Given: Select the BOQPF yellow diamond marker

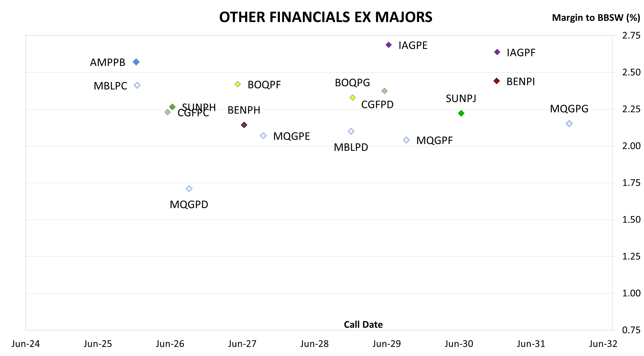Looking at the screenshot, I should tap(238, 84).
